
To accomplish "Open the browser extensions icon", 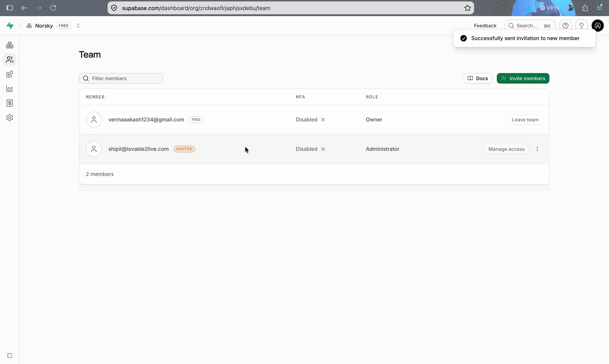I will pyautogui.click(x=585, y=8).
